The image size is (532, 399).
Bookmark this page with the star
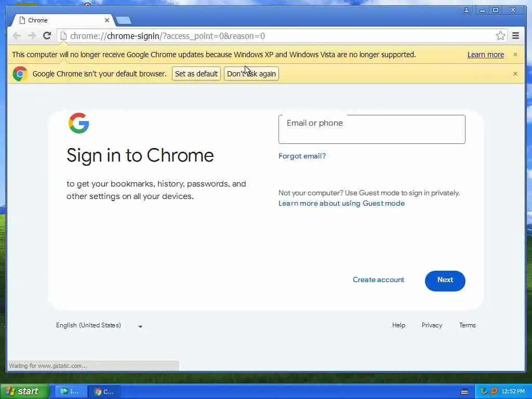click(x=500, y=36)
